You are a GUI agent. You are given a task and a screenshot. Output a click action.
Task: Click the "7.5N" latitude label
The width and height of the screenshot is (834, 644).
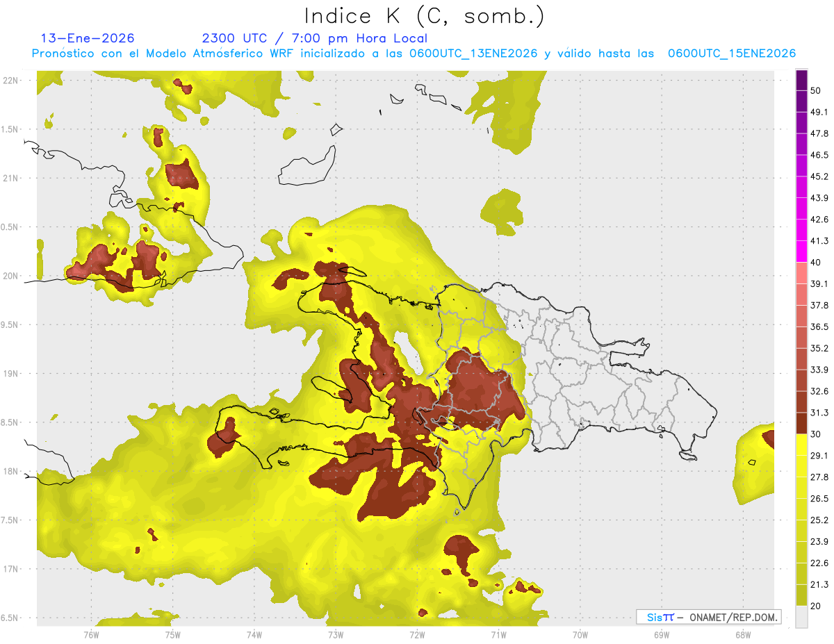coord(10,520)
